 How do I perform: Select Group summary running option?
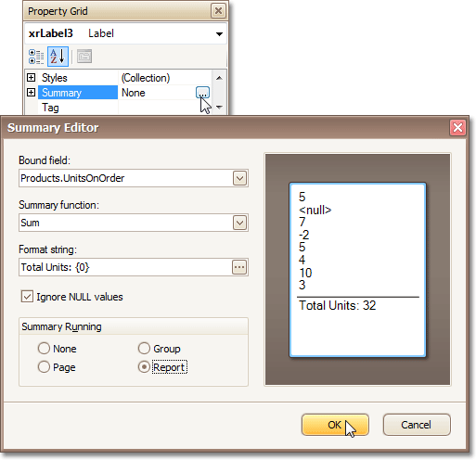pyautogui.click(x=144, y=348)
